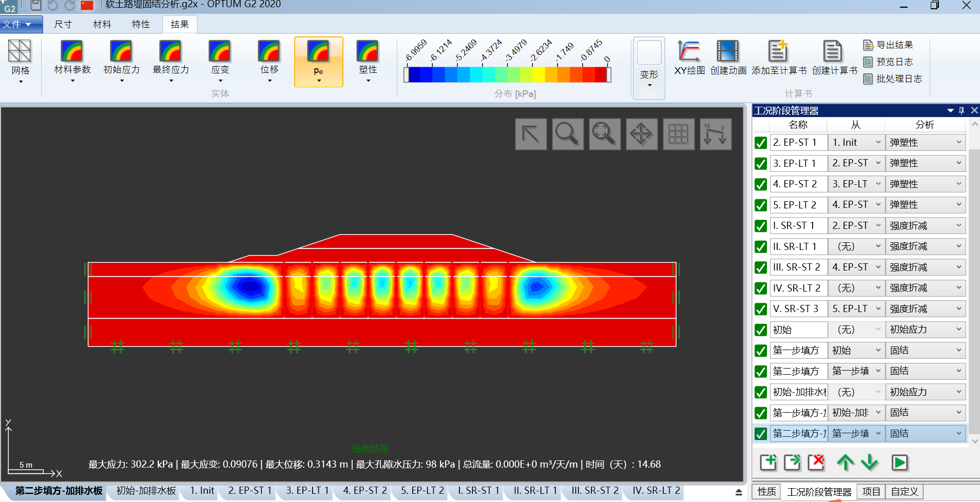Select the Pe pore pressure result
This screenshot has width=980, height=502.
click(319, 62)
